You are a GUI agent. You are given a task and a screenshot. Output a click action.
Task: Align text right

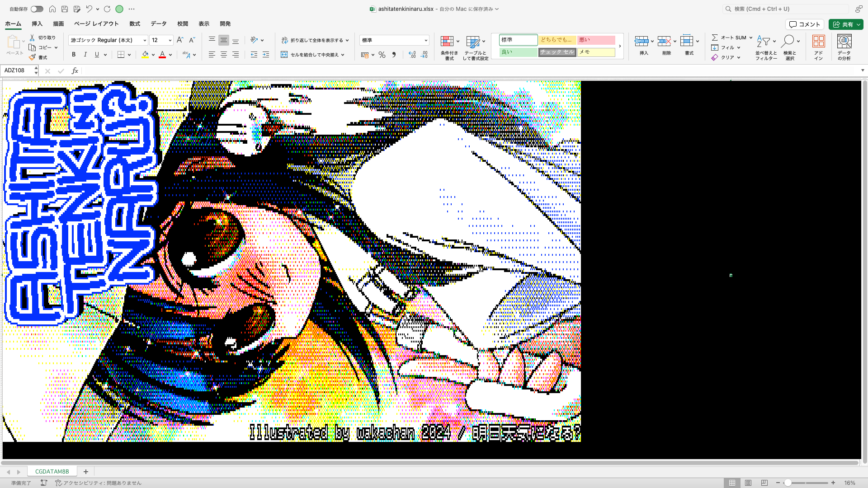point(236,55)
